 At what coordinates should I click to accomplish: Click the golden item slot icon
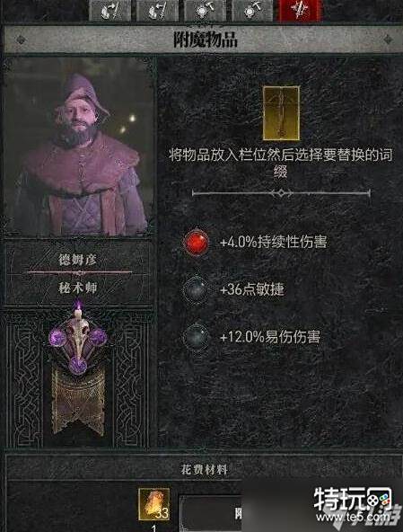(281, 113)
